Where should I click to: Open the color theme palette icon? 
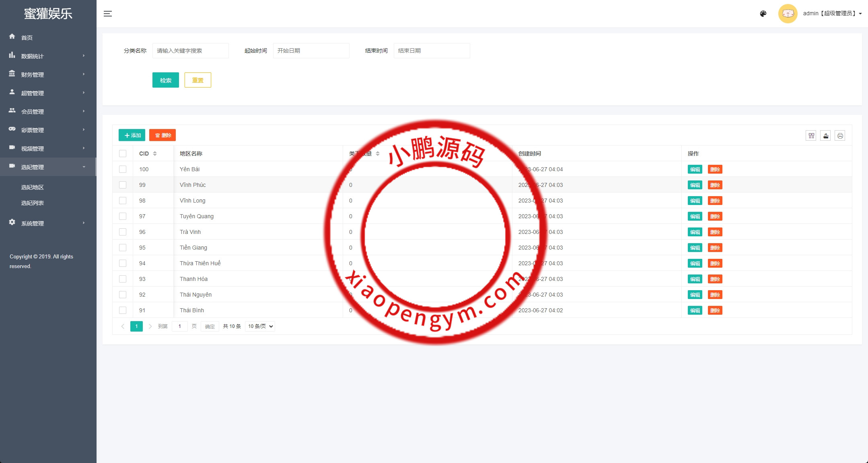tap(763, 14)
